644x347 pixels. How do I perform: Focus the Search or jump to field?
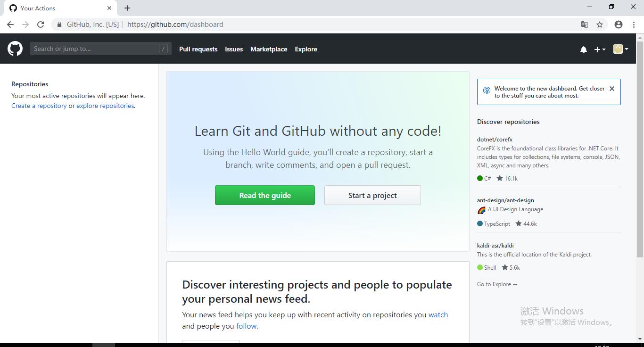coord(94,49)
